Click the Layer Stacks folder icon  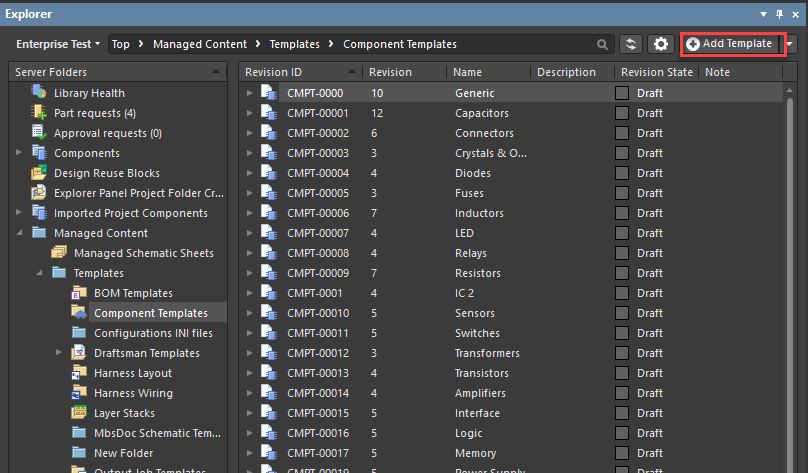(x=79, y=413)
